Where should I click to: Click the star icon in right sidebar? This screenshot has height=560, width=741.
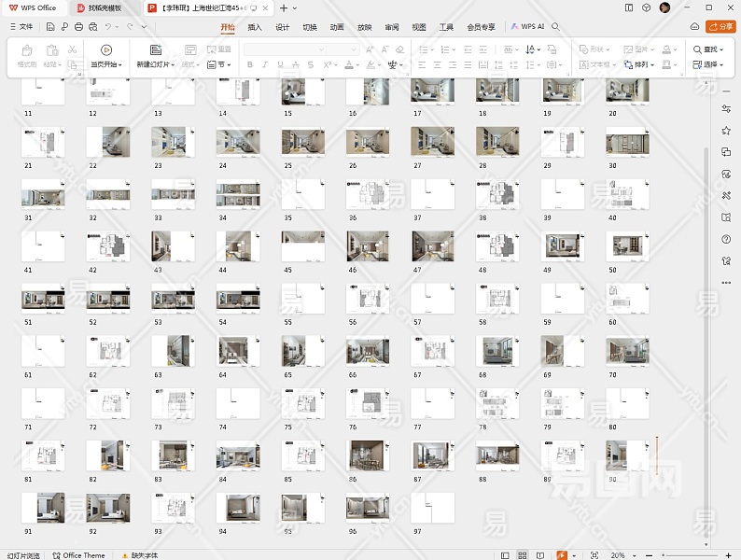726,131
